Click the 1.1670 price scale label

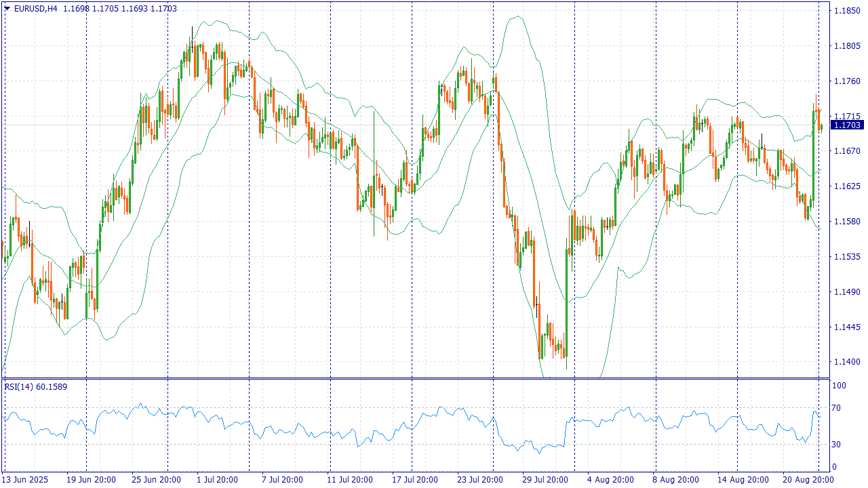tap(847, 151)
